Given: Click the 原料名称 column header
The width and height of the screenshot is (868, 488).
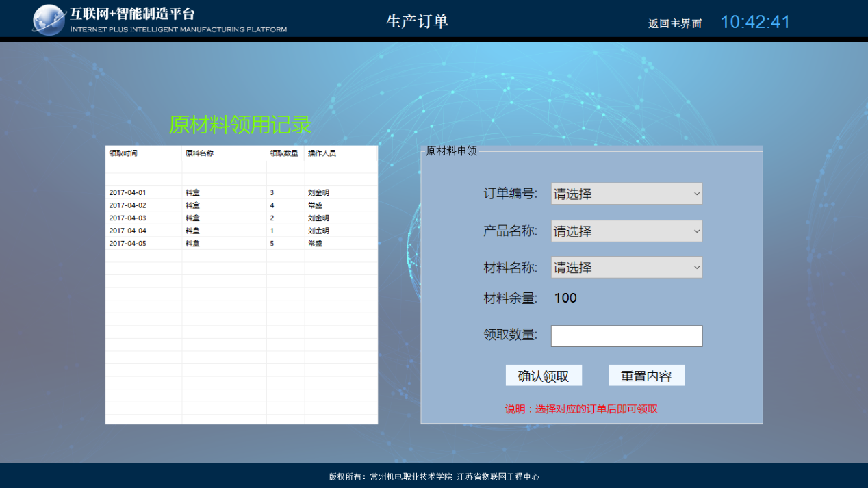Looking at the screenshot, I should point(200,153).
